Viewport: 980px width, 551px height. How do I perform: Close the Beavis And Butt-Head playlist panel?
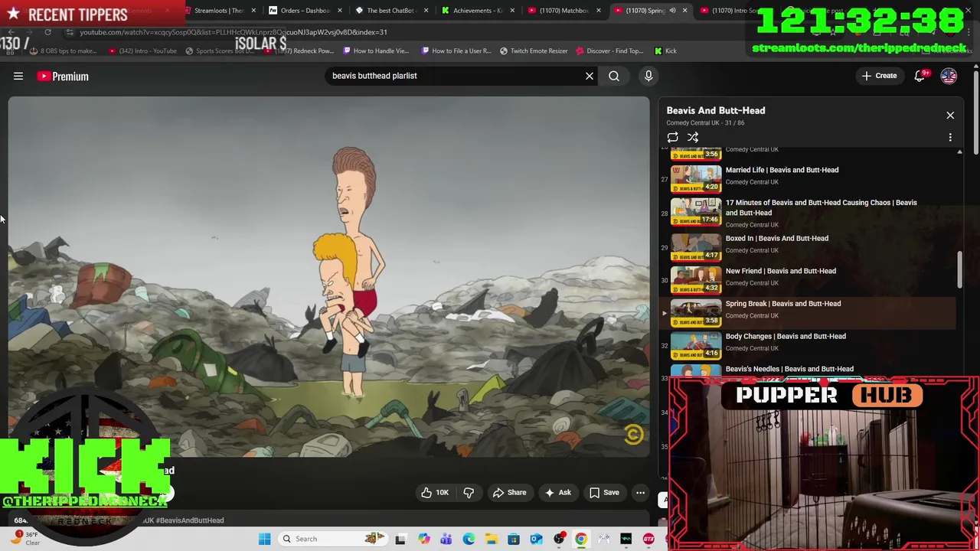(950, 116)
